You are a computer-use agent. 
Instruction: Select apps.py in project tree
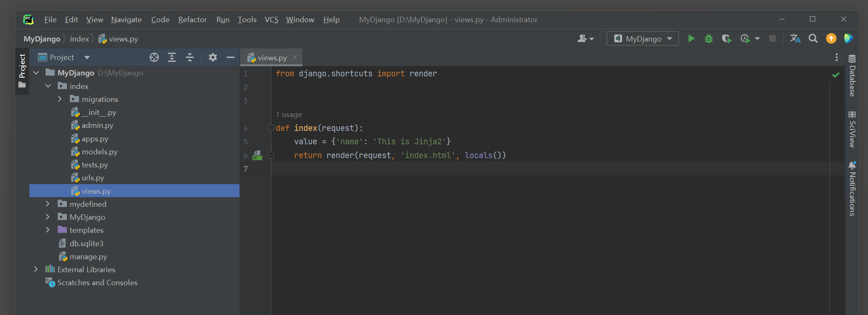coord(95,139)
